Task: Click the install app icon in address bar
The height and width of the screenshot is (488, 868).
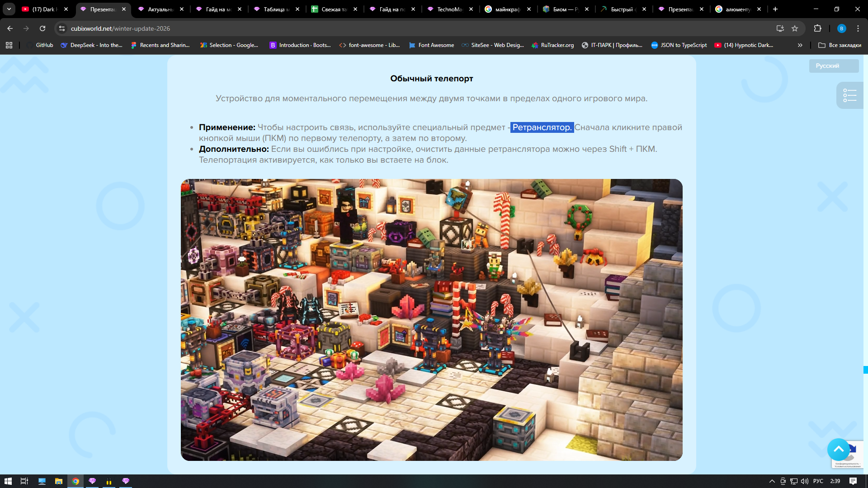Action: pos(780,28)
